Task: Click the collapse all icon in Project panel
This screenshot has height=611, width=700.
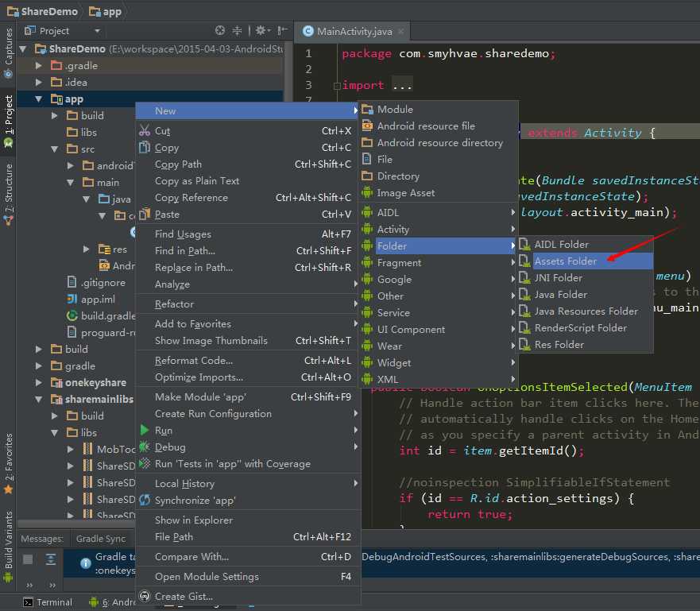Action: click(x=237, y=31)
